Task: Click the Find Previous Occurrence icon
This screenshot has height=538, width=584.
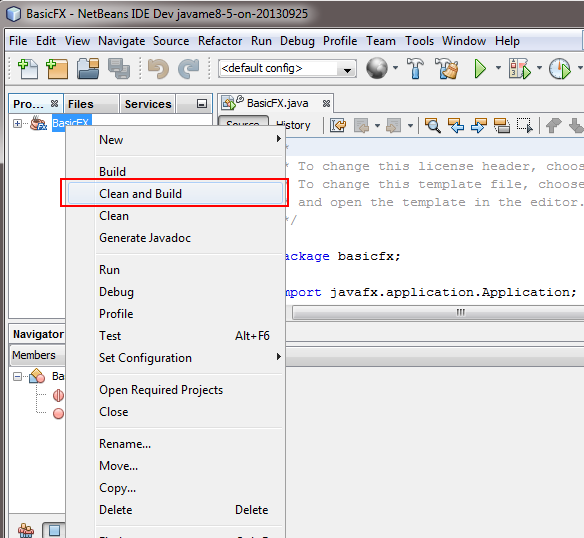Action: [x=456, y=126]
